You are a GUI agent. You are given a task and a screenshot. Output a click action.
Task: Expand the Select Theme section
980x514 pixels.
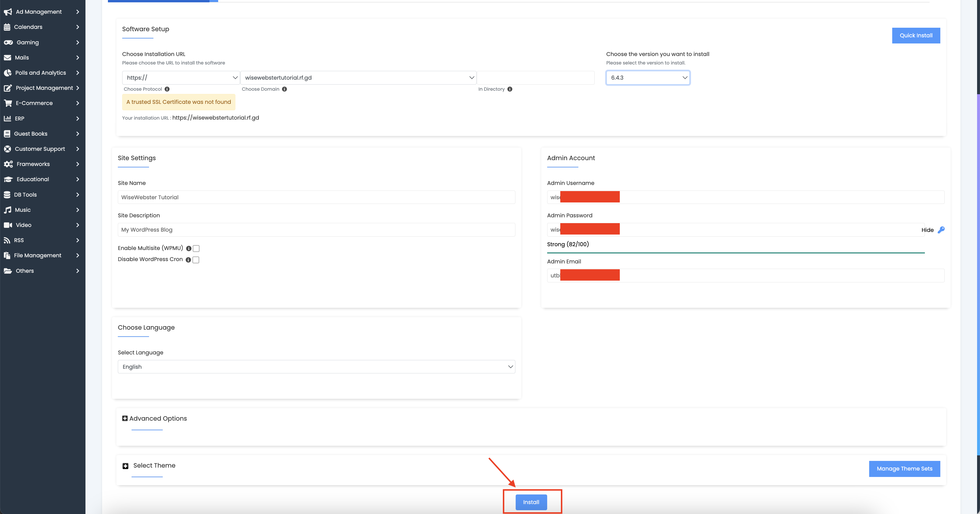click(x=125, y=466)
